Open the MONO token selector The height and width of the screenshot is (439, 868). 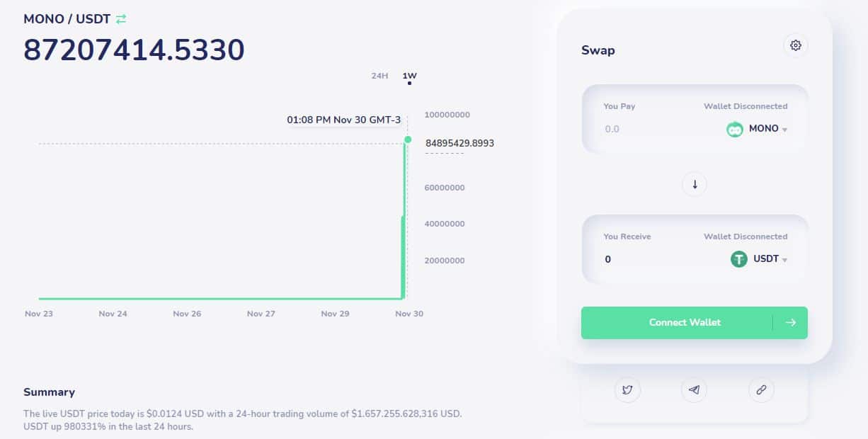click(757, 129)
